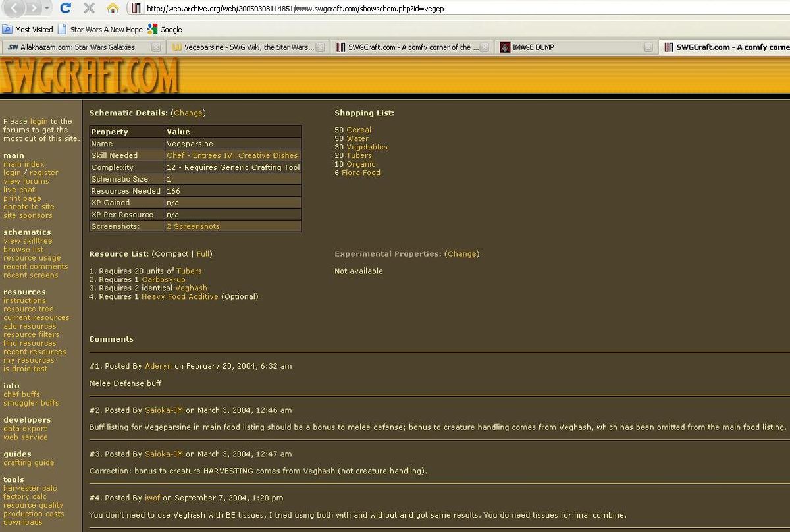Open the Carbosyrup resource link
This screenshot has width=790, height=532.
point(163,280)
